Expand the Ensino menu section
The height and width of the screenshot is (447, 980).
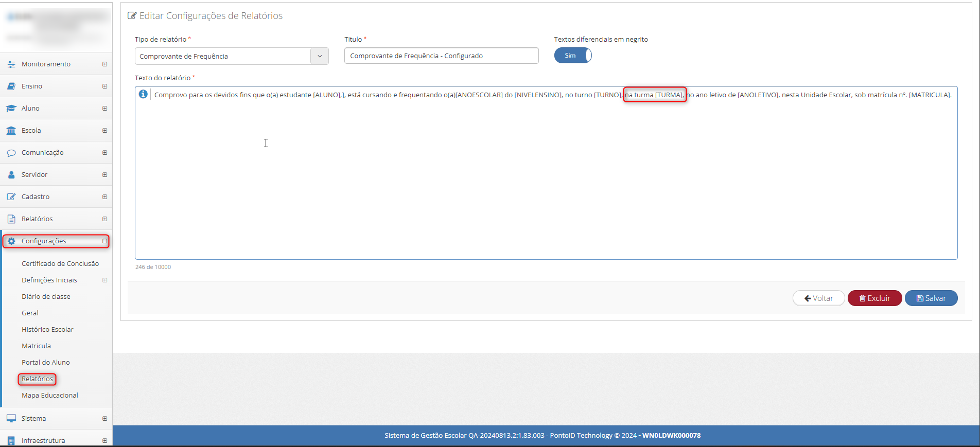point(105,86)
